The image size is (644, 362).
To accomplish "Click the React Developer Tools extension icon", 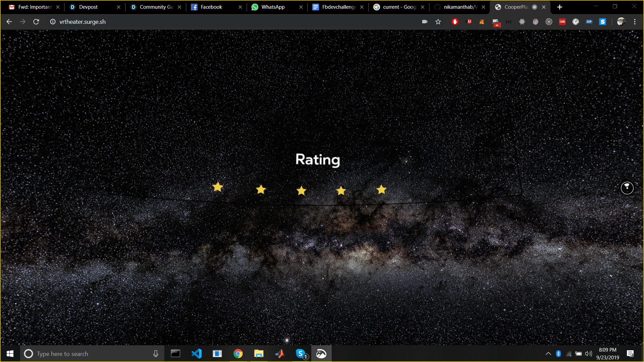I will pos(522,22).
